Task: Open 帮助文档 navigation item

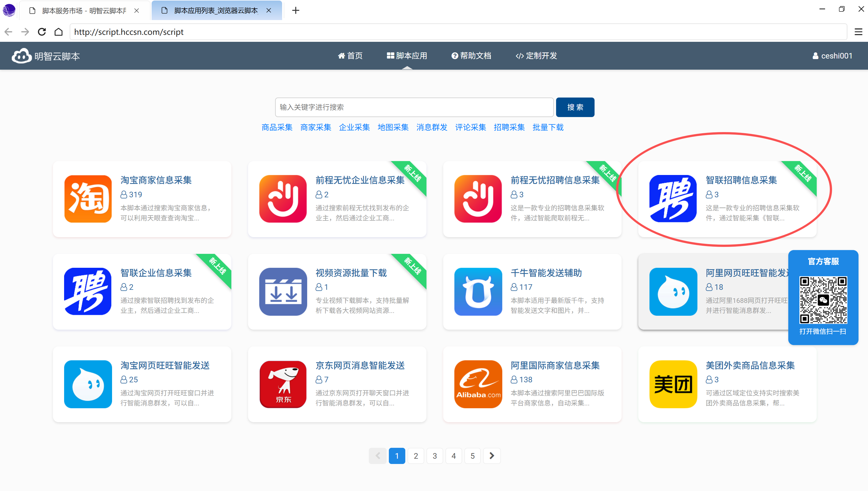Action: [x=471, y=56]
